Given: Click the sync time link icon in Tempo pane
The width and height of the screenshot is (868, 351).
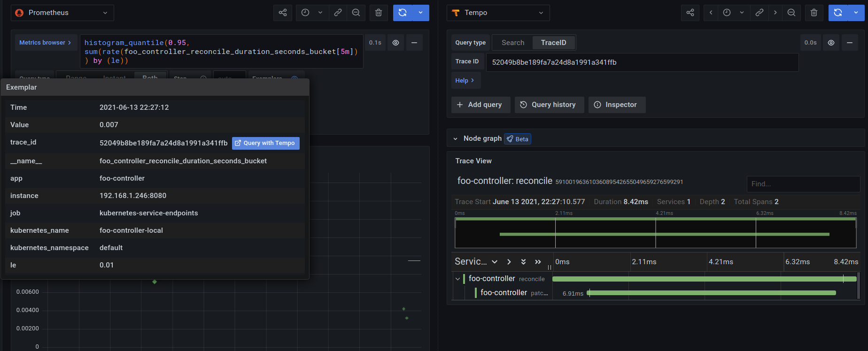Looking at the screenshot, I should click(759, 13).
